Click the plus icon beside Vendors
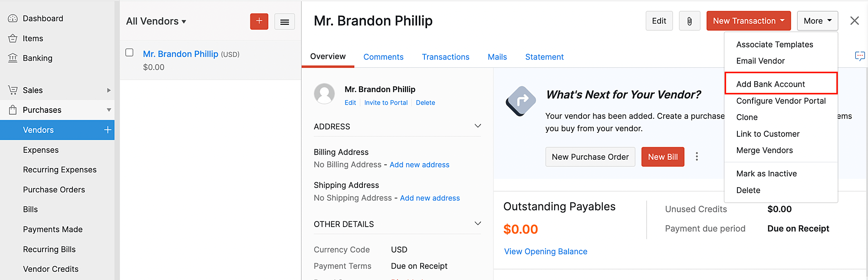Screen dimensions: 868x280 108,130
